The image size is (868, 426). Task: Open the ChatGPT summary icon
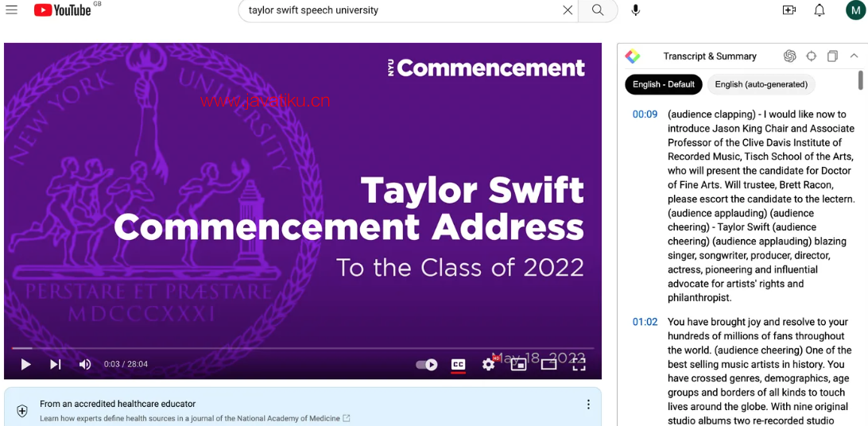coord(790,56)
